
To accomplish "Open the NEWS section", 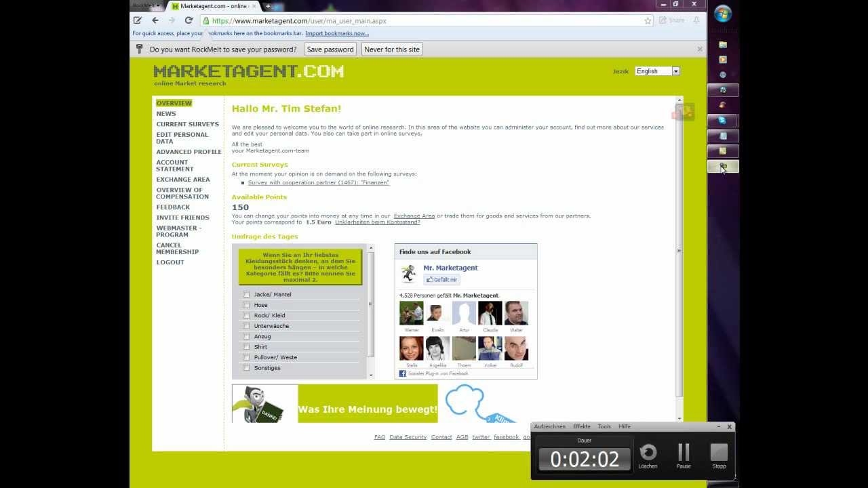I will tap(166, 114).
